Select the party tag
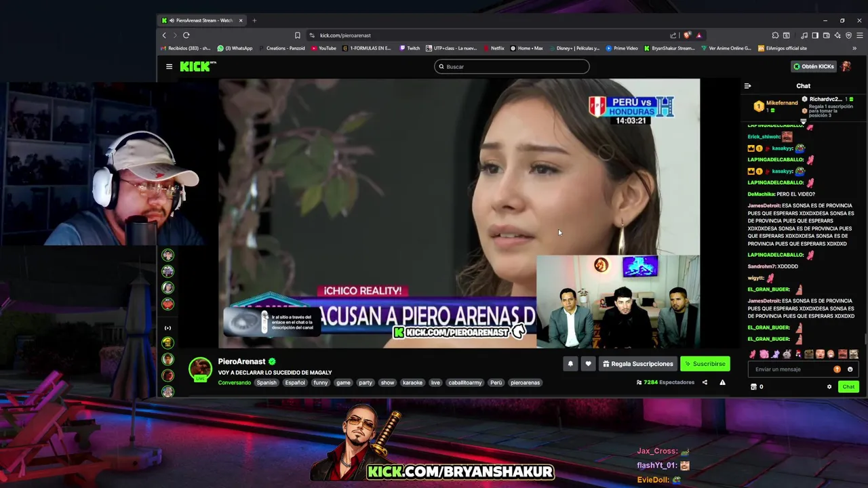 point(366,383)
